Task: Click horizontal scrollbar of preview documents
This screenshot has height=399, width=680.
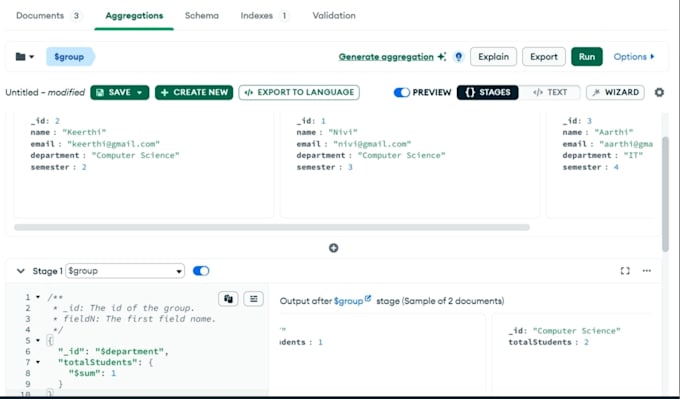Action: coord(272,227)
